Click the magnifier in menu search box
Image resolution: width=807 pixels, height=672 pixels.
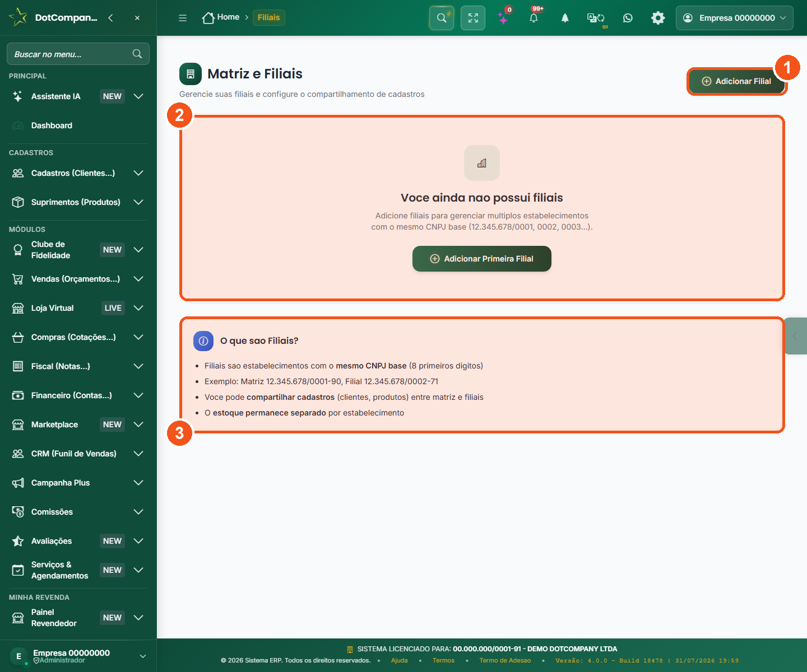click(137, 54)
